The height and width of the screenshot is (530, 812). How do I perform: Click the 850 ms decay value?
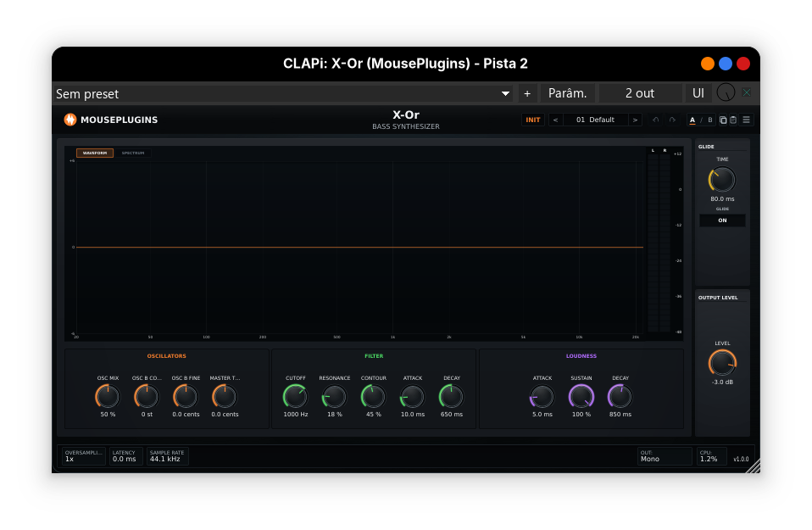click(x=620, y=415)
